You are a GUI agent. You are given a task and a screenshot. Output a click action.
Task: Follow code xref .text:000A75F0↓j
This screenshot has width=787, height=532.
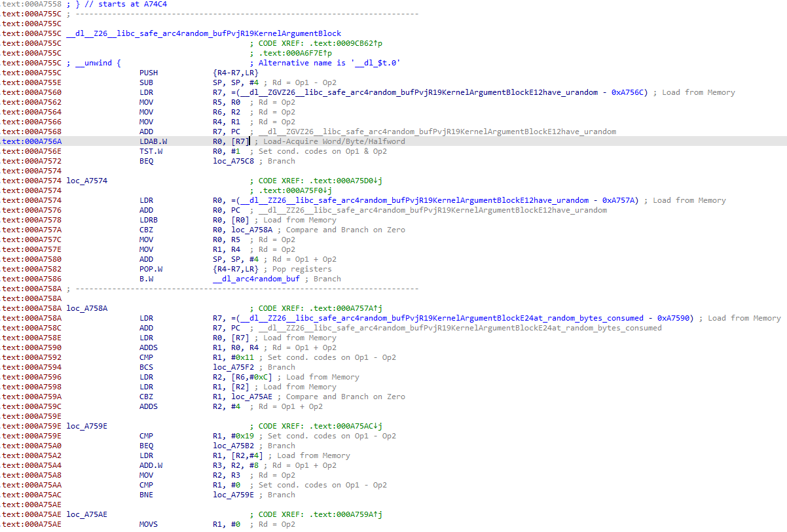point(295,190)
